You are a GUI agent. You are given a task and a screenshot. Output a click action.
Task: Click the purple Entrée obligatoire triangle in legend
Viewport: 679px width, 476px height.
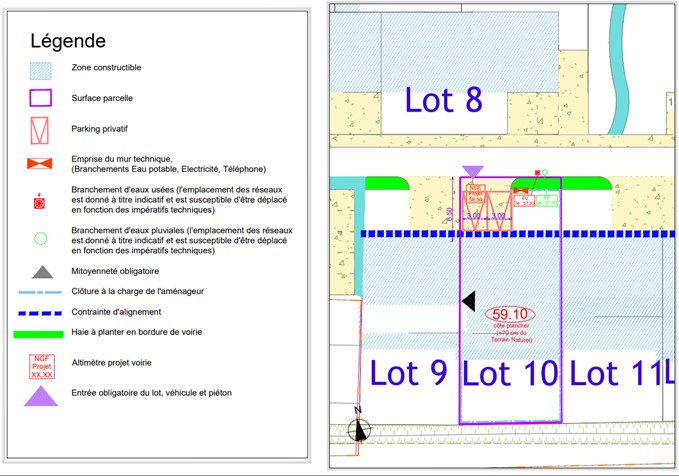[41, 395]
